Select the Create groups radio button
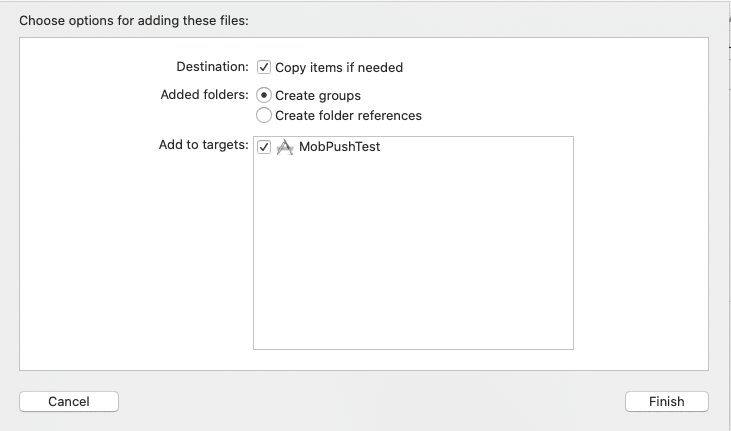The height and width of the screenshot is (431, 731). [x=264, y=95]
